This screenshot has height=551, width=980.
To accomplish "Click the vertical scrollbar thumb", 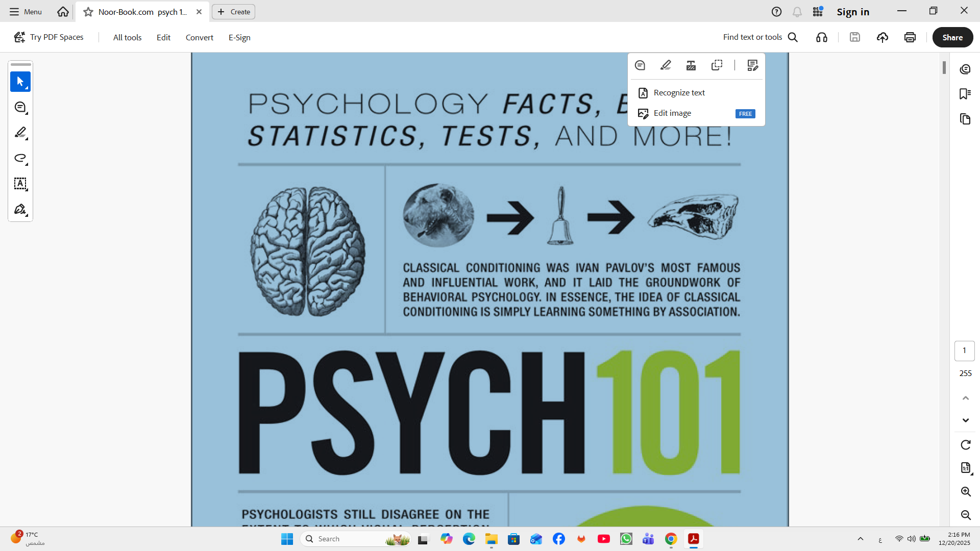I will pyautogui.click(x=944, y=67).
